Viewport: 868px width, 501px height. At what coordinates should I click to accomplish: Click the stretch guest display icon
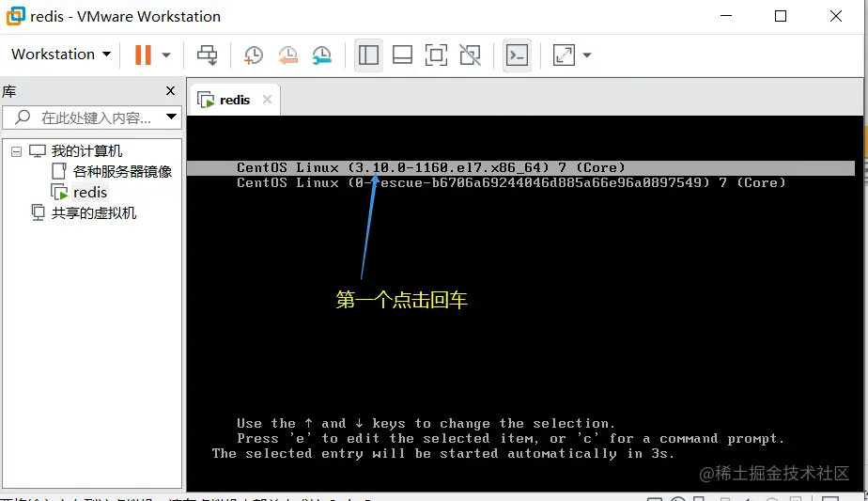[x=564, y=55]
